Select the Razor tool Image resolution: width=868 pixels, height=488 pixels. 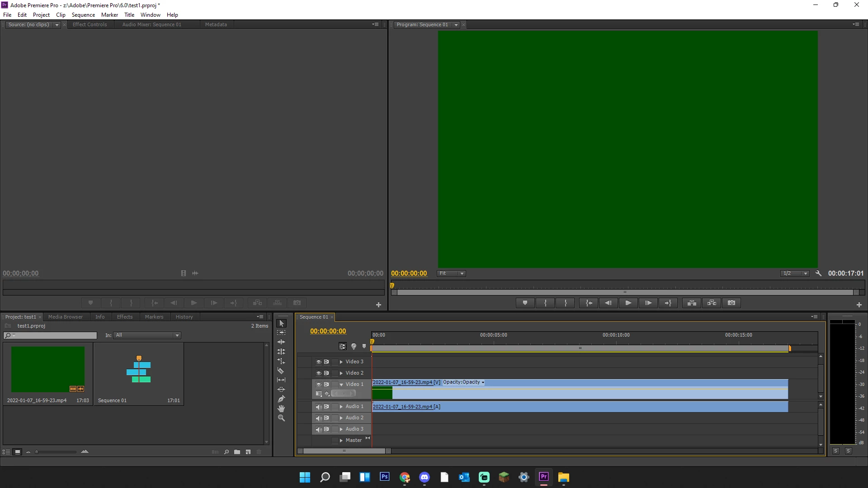point(281,371)
